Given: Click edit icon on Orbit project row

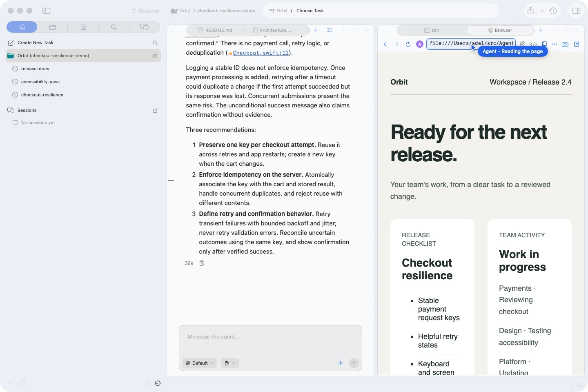Looking at the screenshot, I should coord(155,56).
